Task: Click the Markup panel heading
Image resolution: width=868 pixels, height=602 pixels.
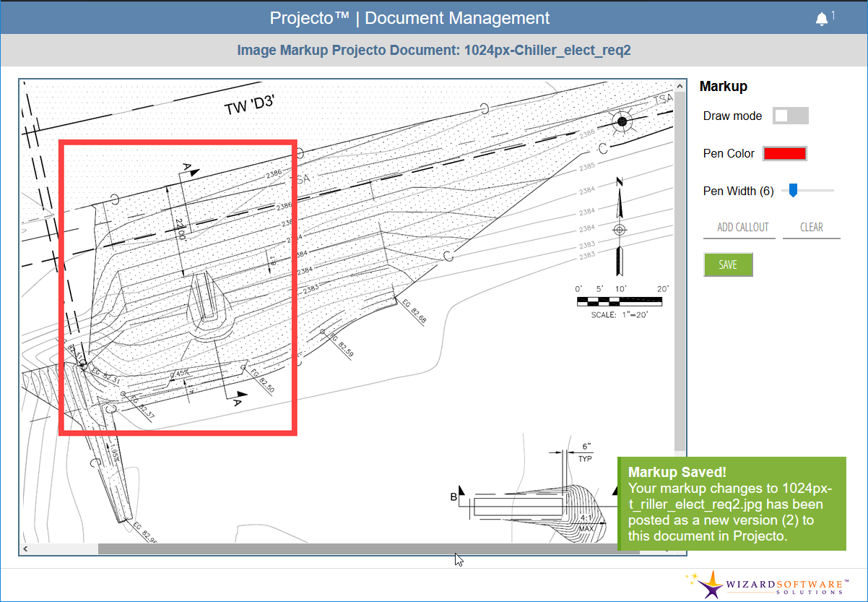Action: [x=723, y=86]
